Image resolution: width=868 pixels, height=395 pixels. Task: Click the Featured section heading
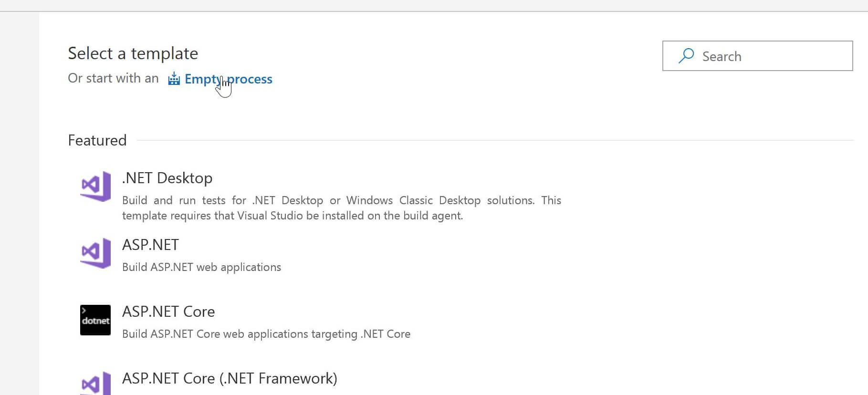pos(97,140)
